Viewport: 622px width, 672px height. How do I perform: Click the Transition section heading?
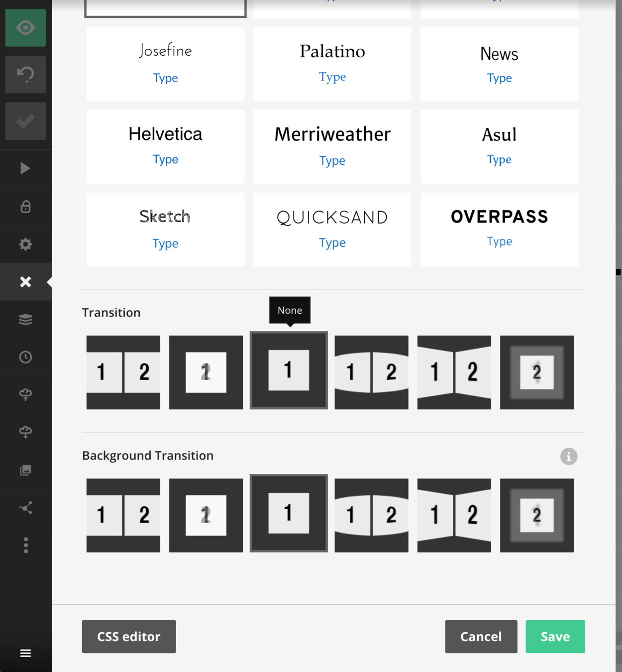click(111, 313)
